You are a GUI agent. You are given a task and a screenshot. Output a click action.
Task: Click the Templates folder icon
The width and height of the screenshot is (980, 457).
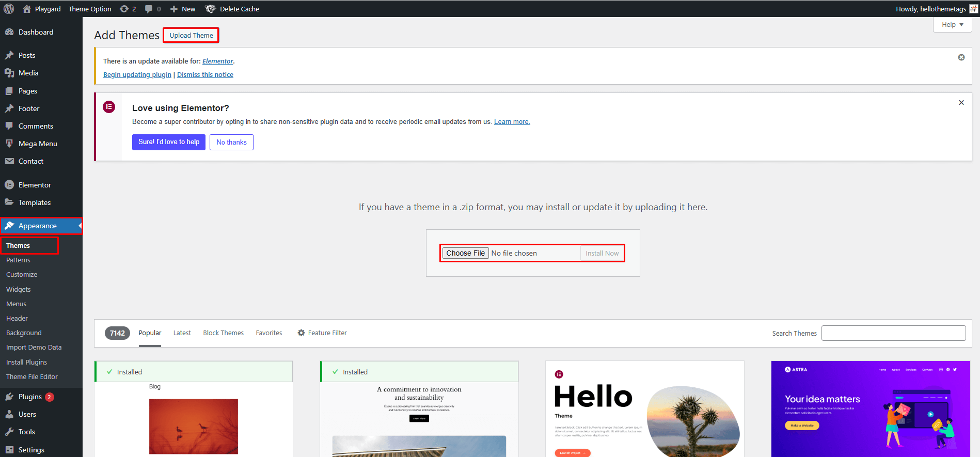click(9, 202)
